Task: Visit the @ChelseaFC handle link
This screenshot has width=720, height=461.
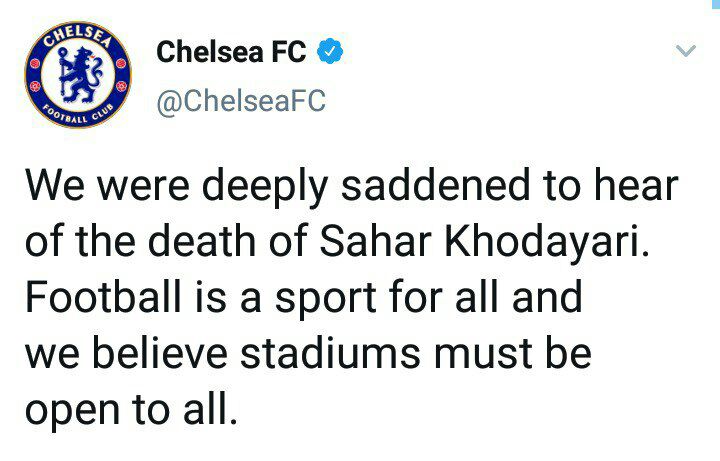Action: tap(241, 101)
